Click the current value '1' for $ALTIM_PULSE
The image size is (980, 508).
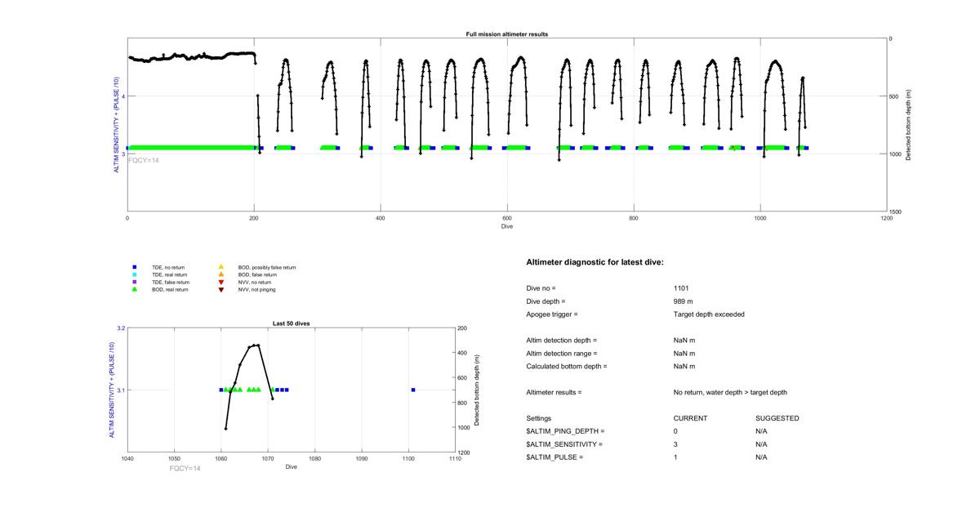(x=676, y=457)
